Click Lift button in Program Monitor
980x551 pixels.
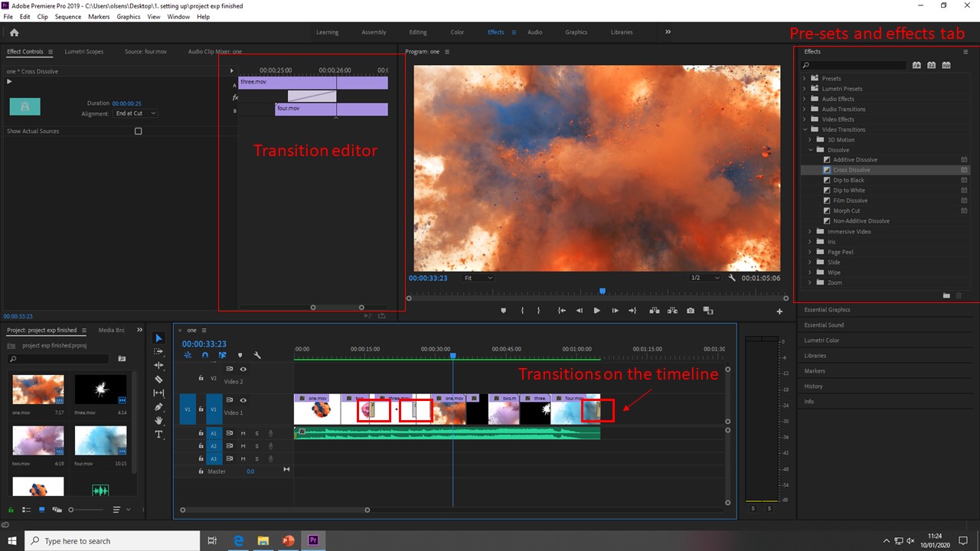coord(655,311)
